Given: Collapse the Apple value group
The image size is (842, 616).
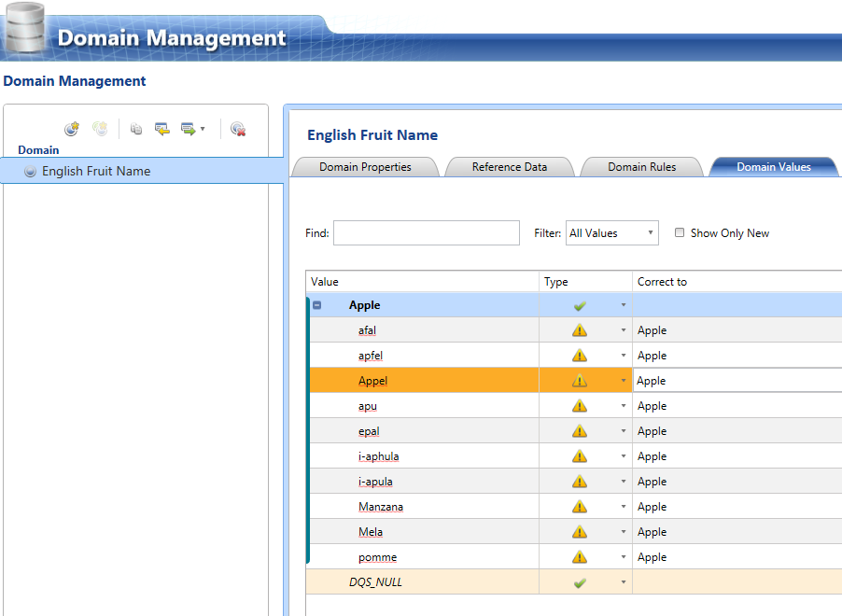Looking at the screenshot, I should coord(316,305).
